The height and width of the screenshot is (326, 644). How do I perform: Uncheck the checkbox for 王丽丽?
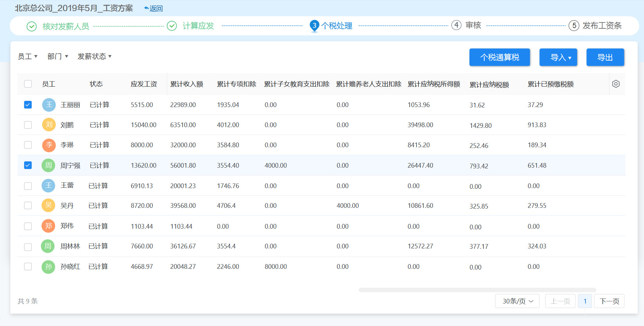pos(28,105)
